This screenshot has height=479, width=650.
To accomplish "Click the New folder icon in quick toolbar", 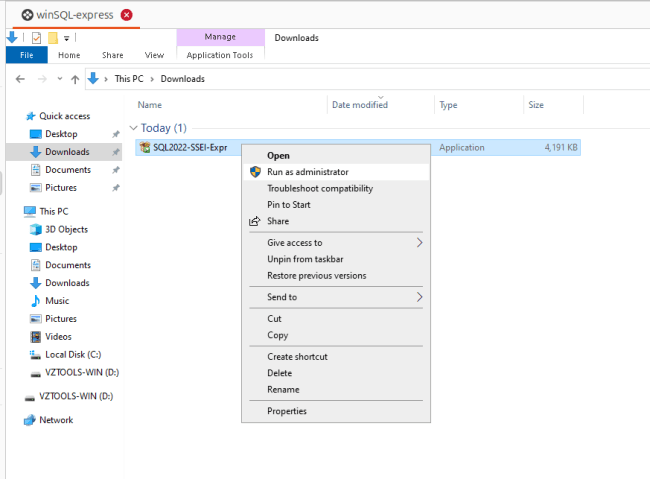I will pyautogui.click(x=52, y=38).
